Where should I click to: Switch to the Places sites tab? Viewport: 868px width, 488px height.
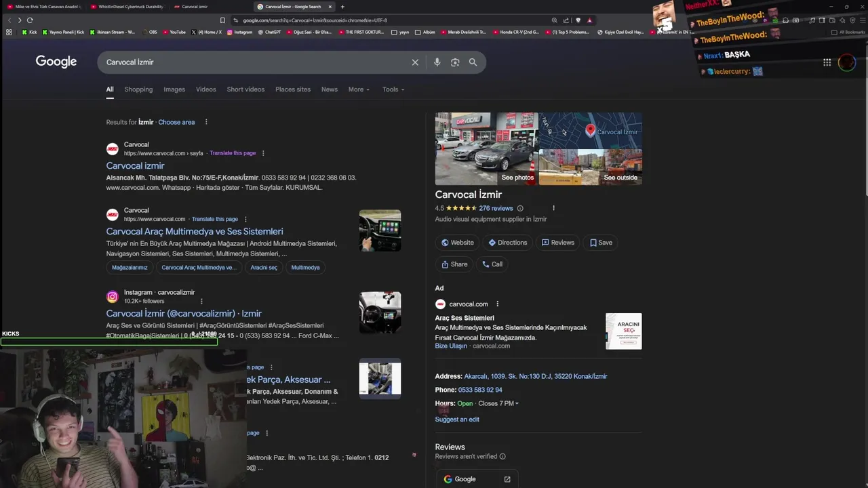[x=293, y=89]
